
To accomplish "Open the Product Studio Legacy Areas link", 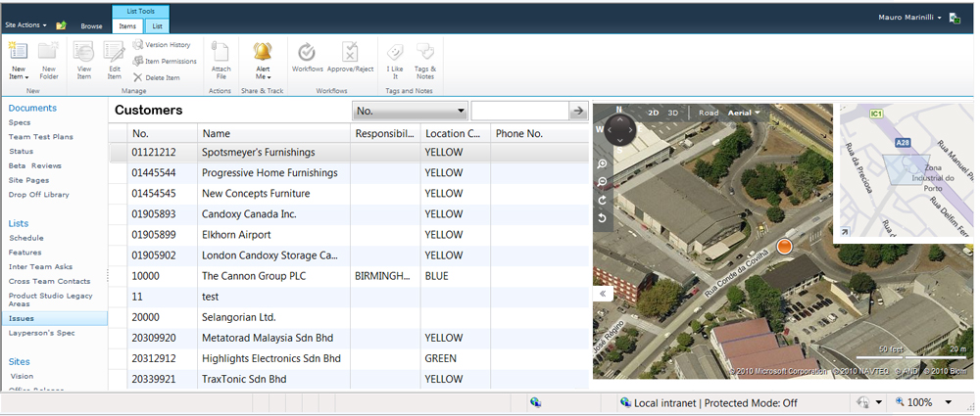I will tap(51, 300).
